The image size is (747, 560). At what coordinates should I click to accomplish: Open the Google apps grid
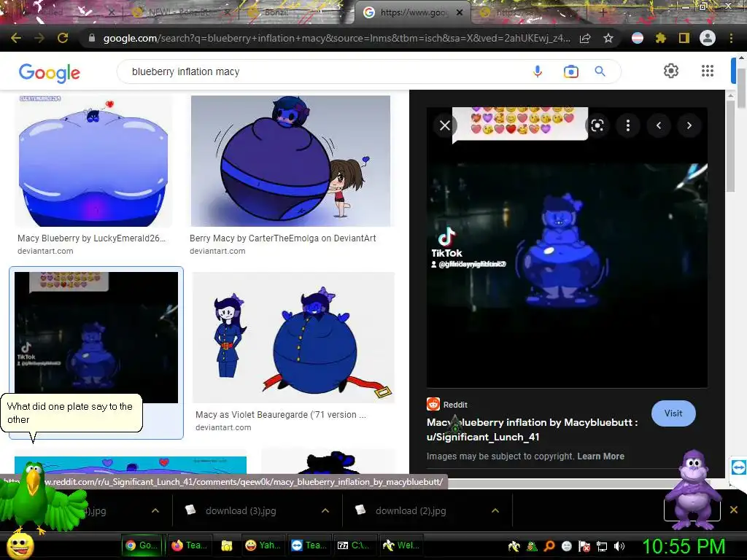coord(708,71)
